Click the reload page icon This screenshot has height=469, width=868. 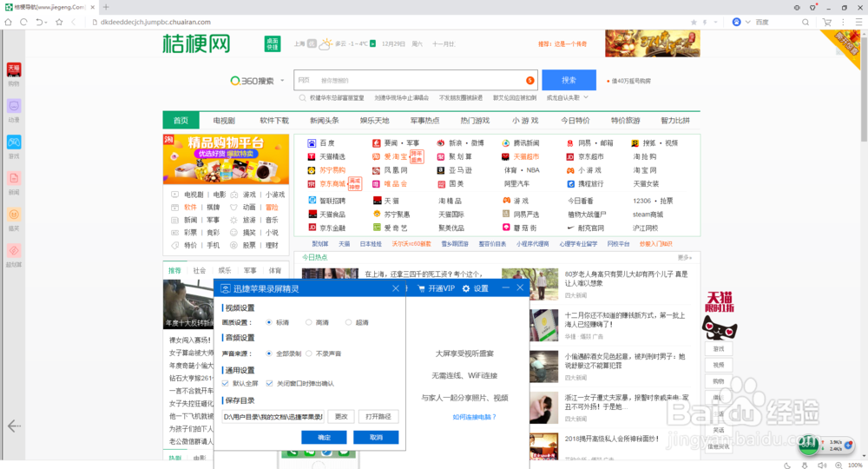coord(23,23)
